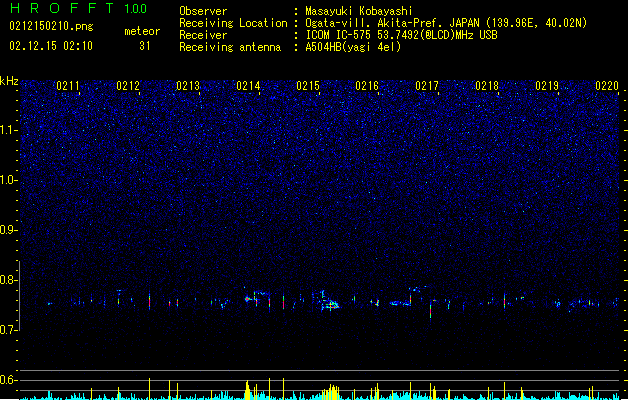
Task: Click the 0.7 frequency axis label
Action: [8, 330]
